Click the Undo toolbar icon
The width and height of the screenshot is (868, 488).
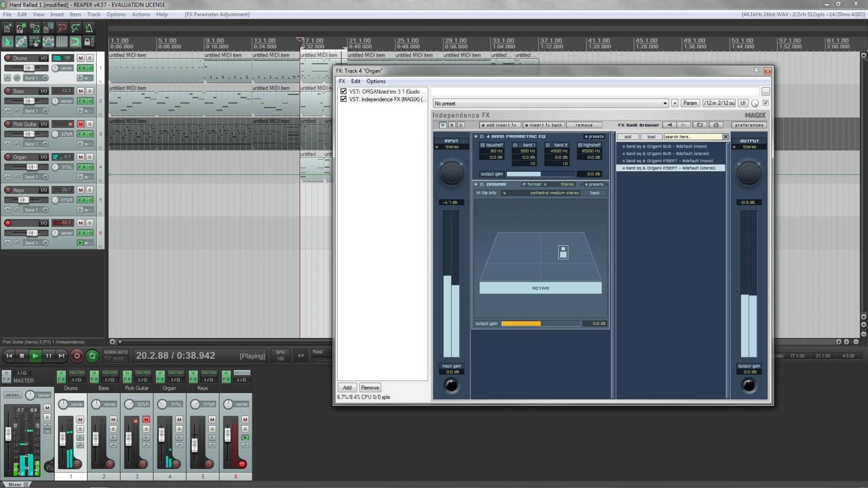coord(62,28)
